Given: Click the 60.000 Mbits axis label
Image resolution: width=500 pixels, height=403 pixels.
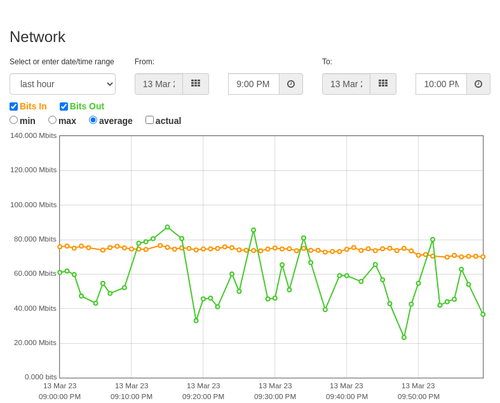Looking at the screenshot, I should [x=35, y=274].
